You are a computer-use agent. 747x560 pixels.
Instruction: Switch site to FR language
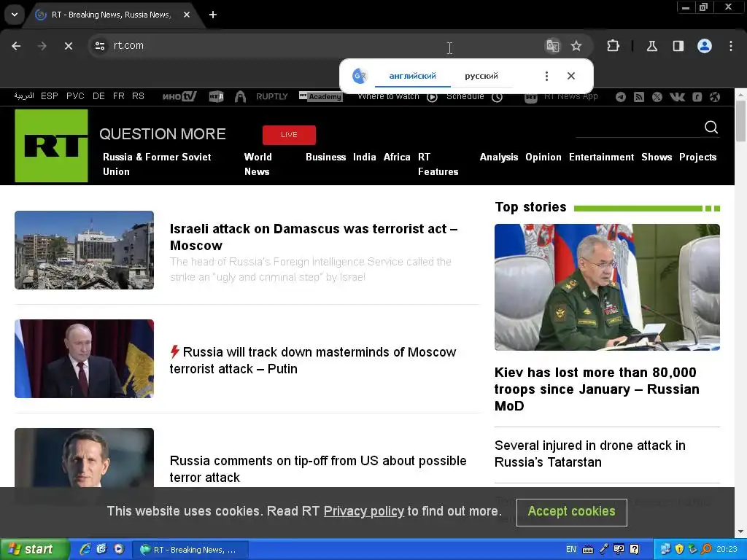pyautogui.click(x=119, y=96)
